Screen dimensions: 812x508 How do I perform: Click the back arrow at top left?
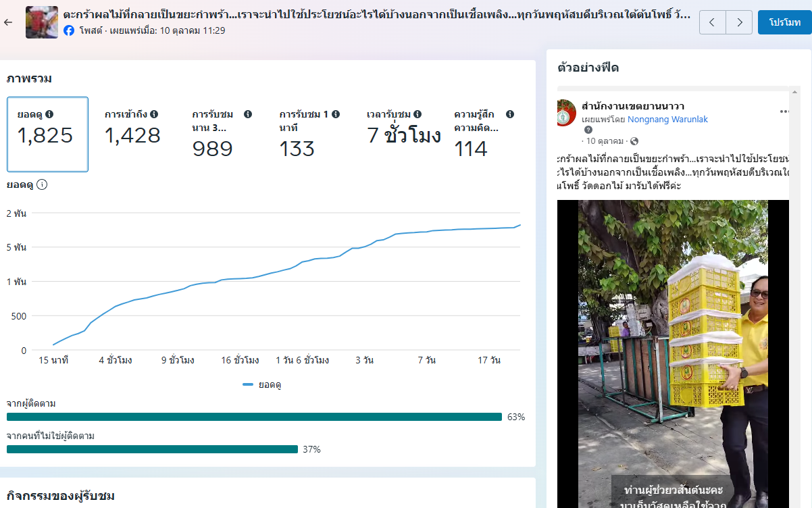click(x=8, y=22)
